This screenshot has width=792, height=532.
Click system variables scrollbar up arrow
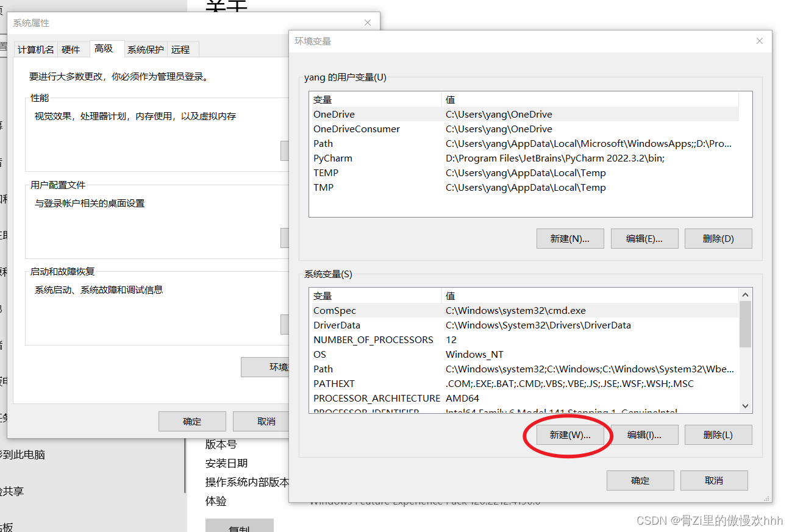click(745, 295)
